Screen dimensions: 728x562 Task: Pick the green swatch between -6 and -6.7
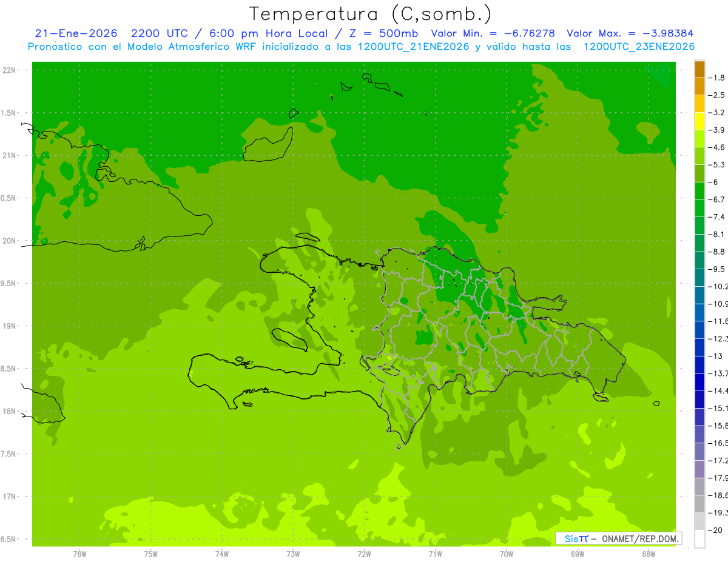699,191
